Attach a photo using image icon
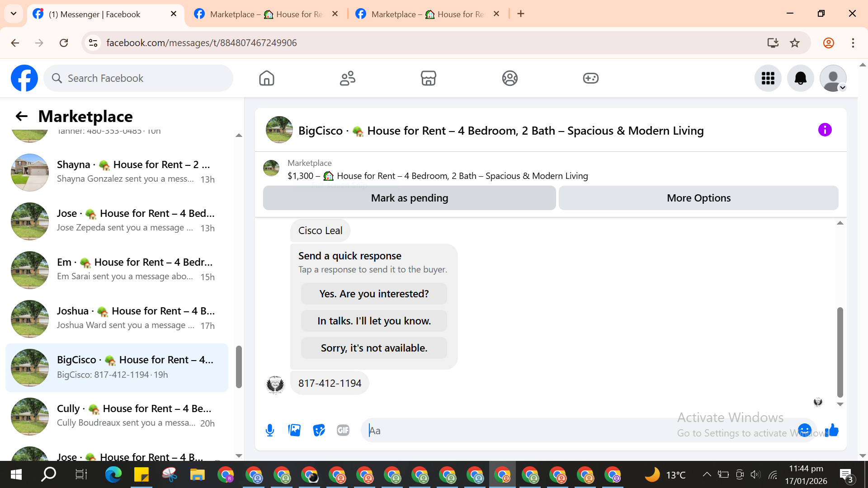This screenshot has height=488, width=868. point(294,430)
